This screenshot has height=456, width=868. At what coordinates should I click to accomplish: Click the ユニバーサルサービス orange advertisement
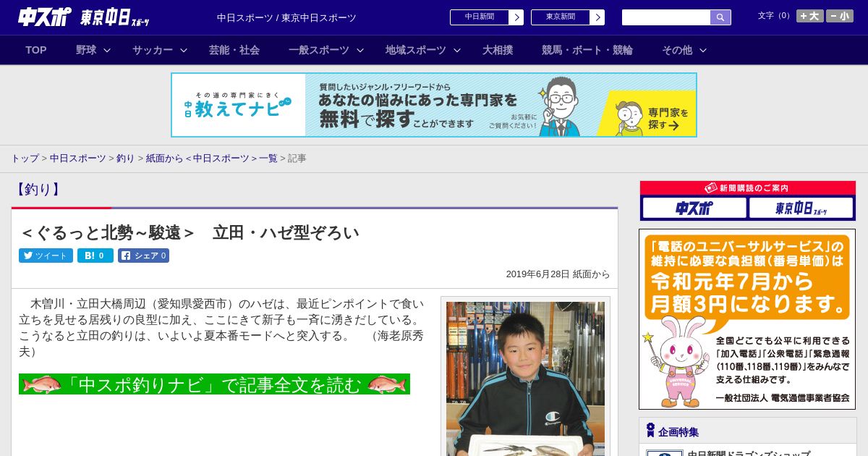[747, 319]
